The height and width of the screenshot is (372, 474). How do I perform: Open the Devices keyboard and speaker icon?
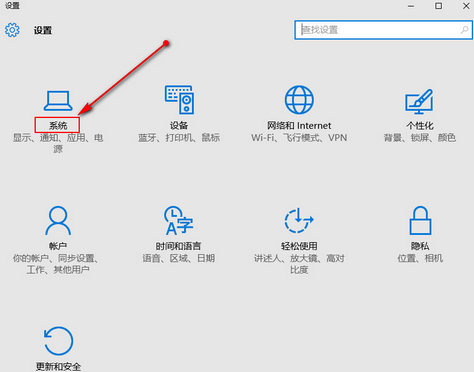tap(180, 100)
